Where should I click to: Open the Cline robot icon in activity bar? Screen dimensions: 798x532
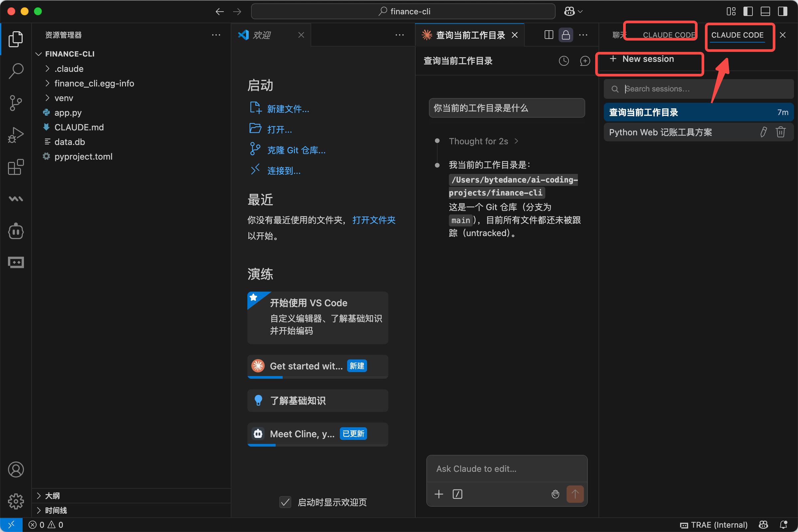pos(16,231)
